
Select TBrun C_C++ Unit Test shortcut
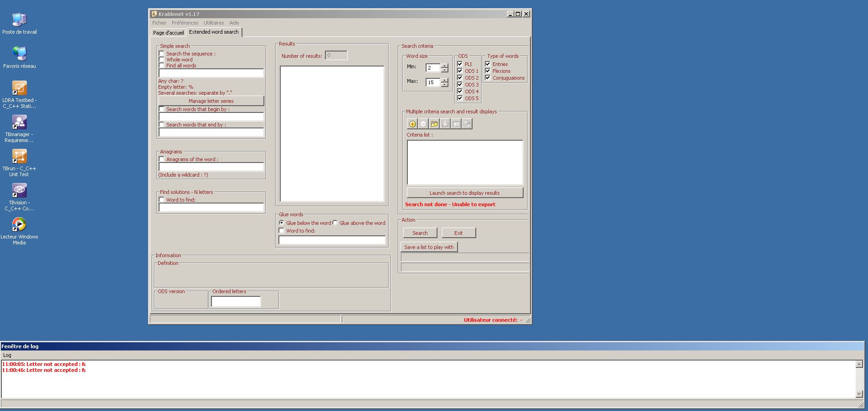19,162
